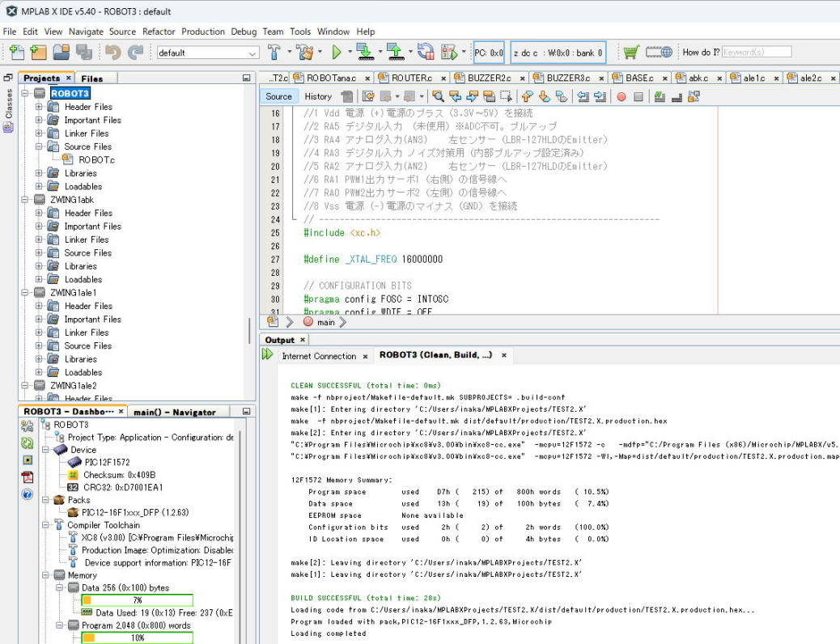The height and width of the screenshot is (644, 840).
Task: Click Find Next Occurrence editor icon
Action: point(472,96)
